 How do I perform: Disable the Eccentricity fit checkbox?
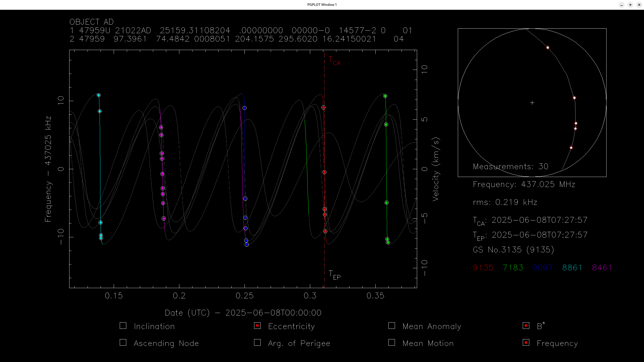[x=257, y=326]
